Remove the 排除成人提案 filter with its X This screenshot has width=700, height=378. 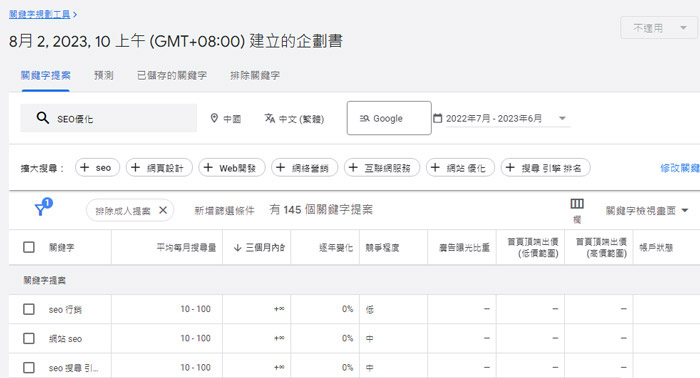click(x=163, y=210)
